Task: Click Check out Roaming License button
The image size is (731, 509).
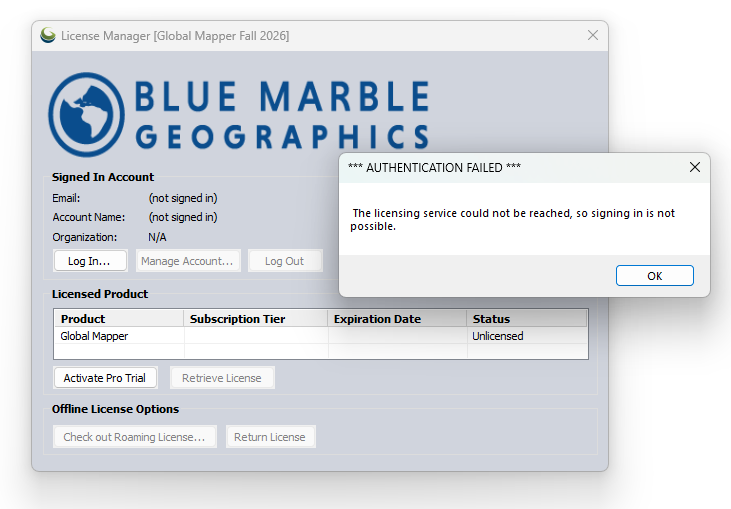Action: tap(135, 437)
